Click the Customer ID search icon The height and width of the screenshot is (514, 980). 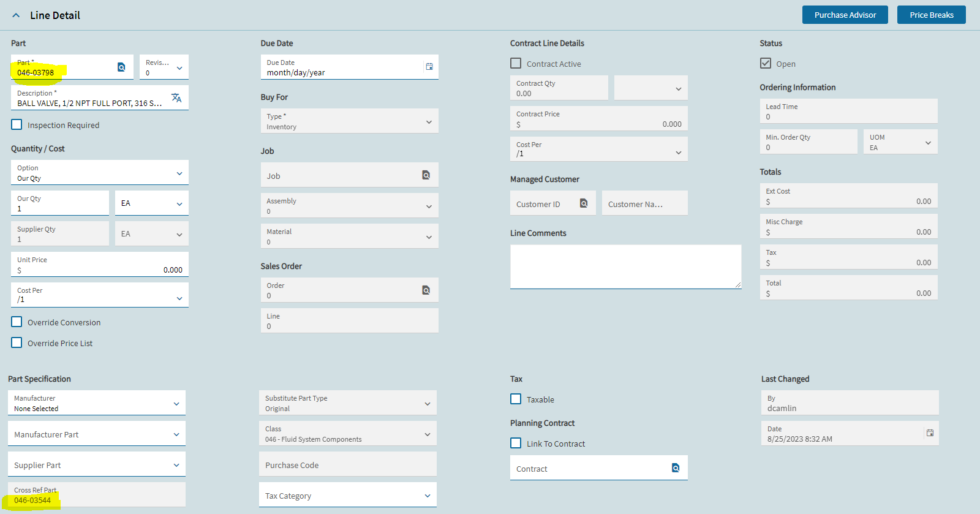point(584,203)
